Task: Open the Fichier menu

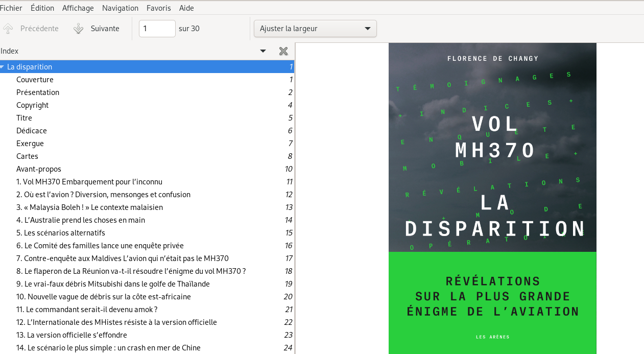Action: click(11, 8)
